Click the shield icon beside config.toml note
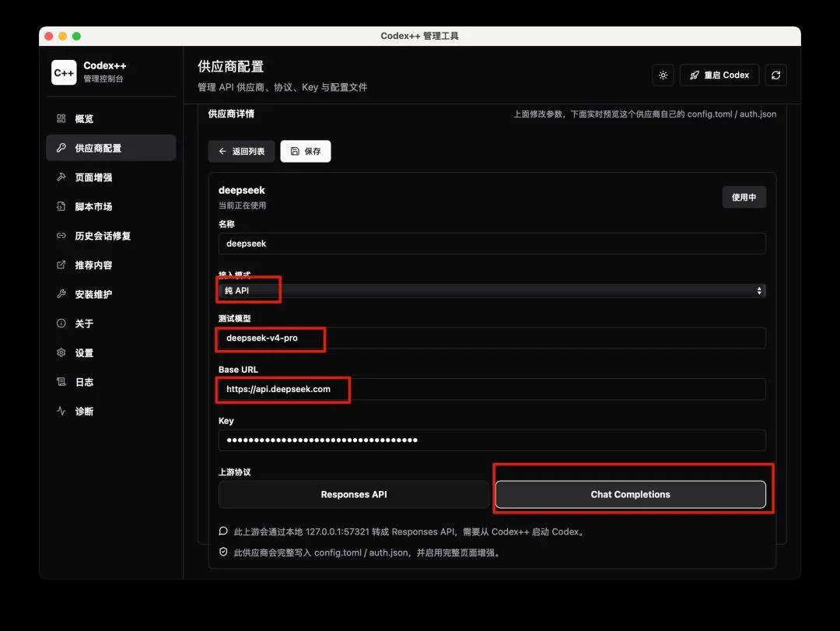This screenshot has height=631, width=840. click(x=223, y=552)
